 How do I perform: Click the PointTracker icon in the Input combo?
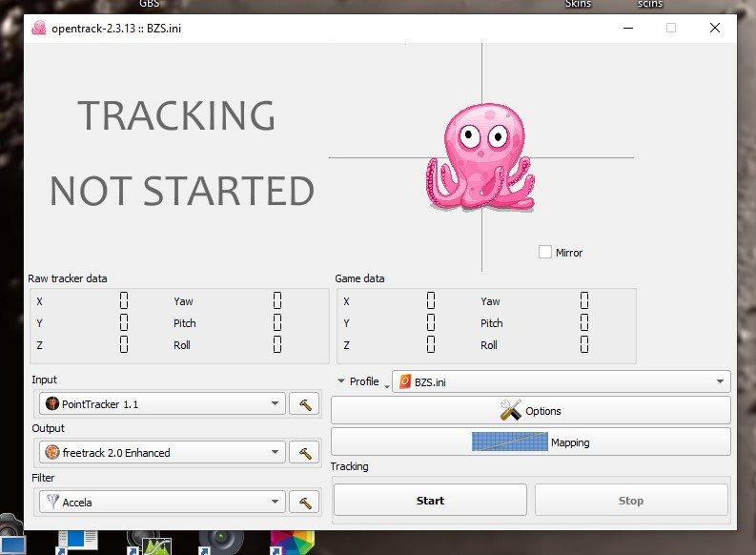(52, 403)
